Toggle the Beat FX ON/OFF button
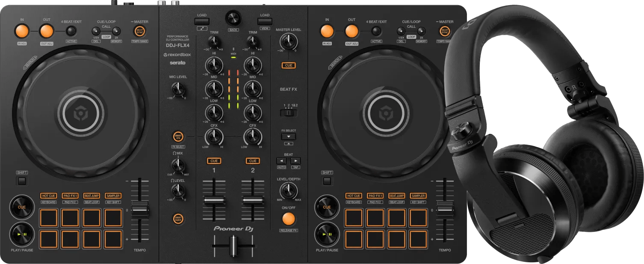Viewport: 644px width, 264px height. 288,219
